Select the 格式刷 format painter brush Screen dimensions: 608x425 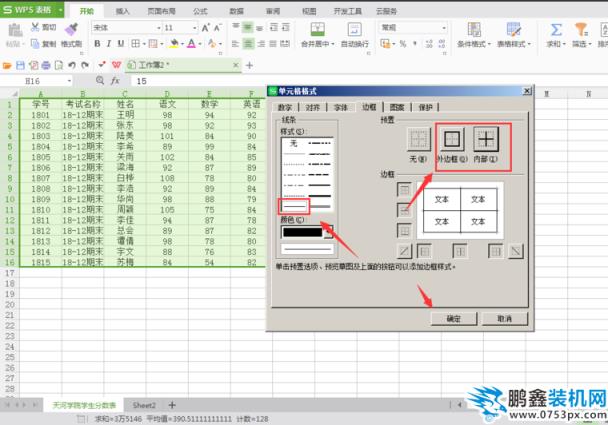pos(71,29)
